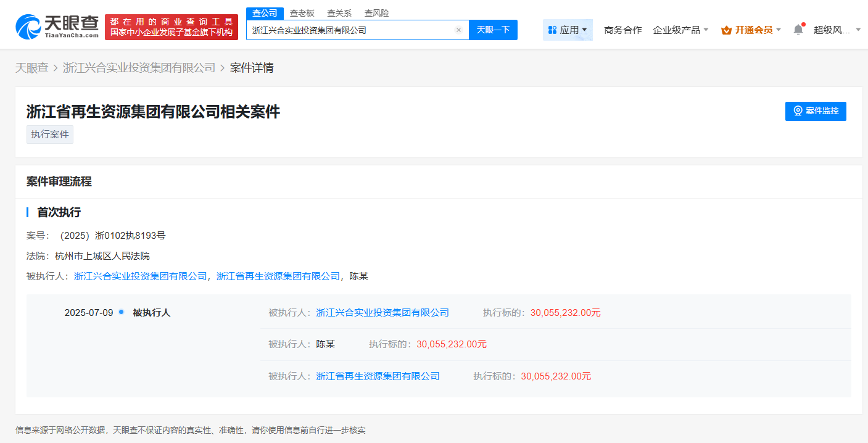Expand the user account menu 超级风...
This screenshot has width=868, height=443.
click(837, 30)
